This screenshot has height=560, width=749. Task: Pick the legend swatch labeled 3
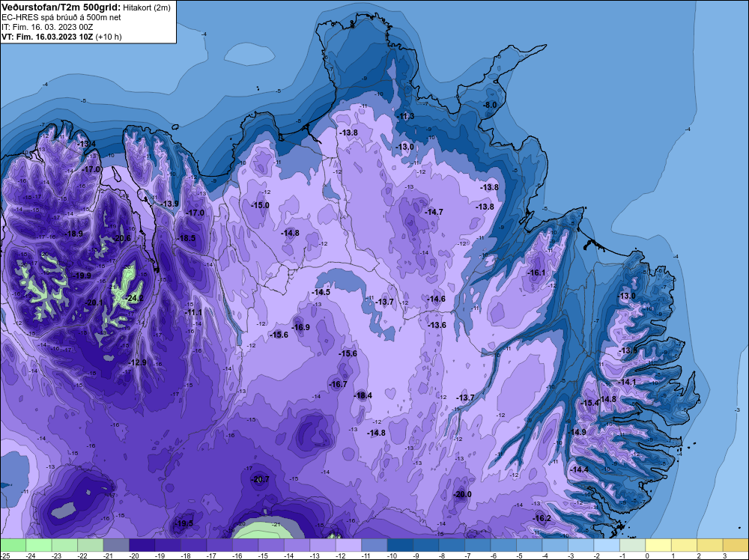(736, 545)
